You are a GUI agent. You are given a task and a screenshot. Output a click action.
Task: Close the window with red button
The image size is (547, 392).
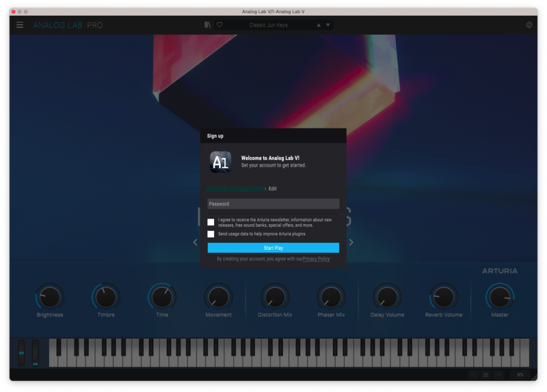pyautogui.click(x=13, y=12)
